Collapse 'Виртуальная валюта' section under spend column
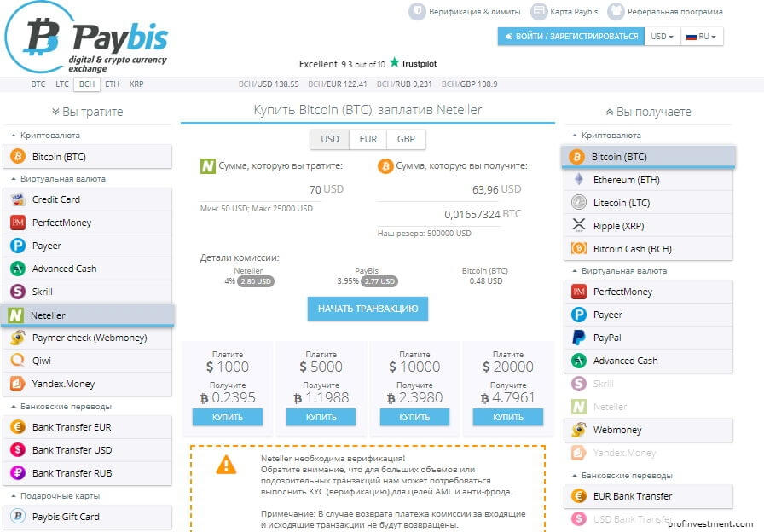Viewport: 764px width, 532px height. tap(58, 179)
